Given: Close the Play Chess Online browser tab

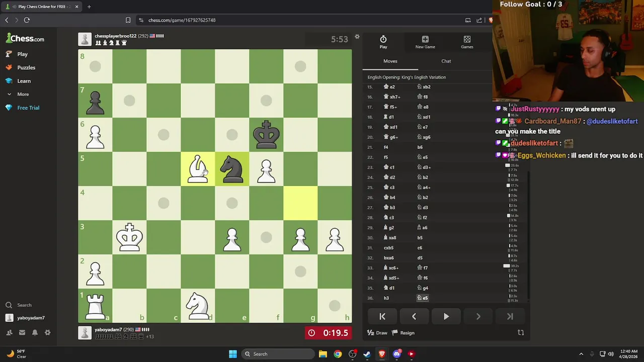Looking at the screenshot, I should [76, 7].
